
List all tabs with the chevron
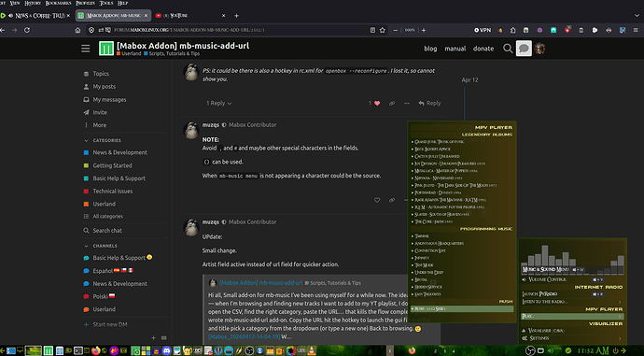[637, 16]
